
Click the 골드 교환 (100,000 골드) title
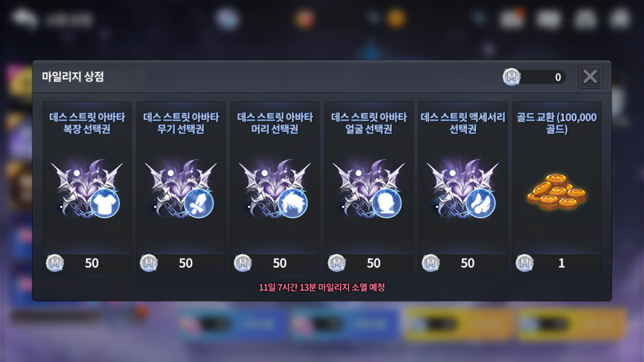(x=557, y=123)
